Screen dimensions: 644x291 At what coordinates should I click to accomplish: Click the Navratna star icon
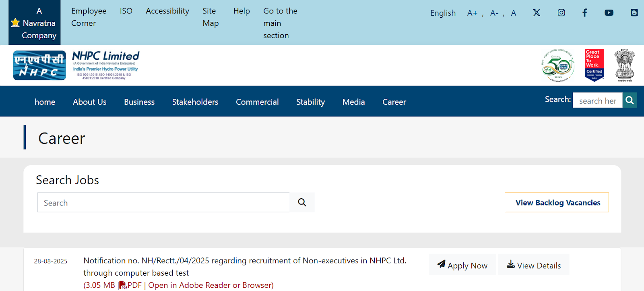[x=15, y=23]
